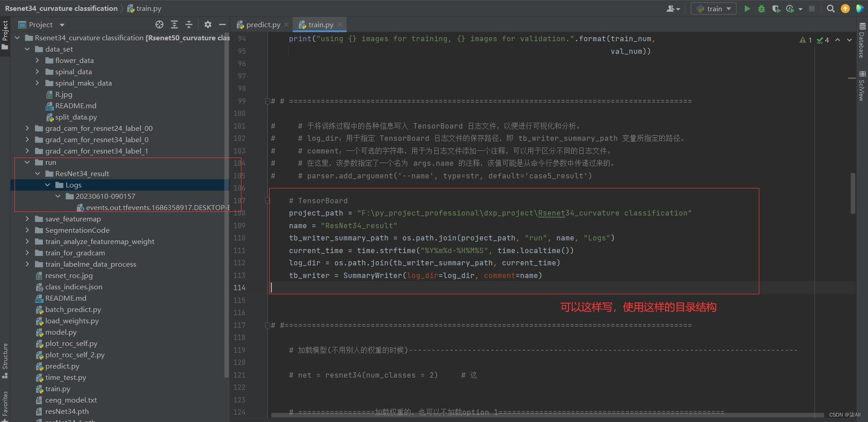Screen dimensions: 868x422
Task: Open Search Everywhere magnifier
Action: 830,9
